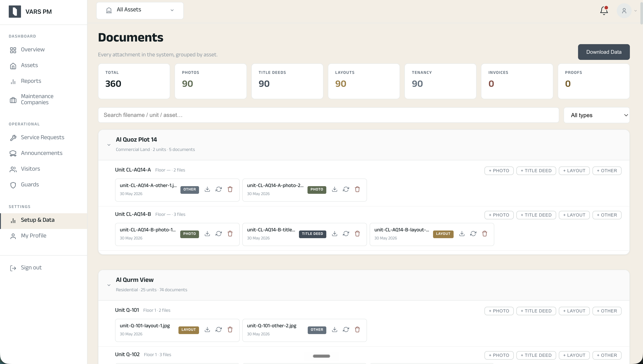The height and width of the screenshot is (364, 643).
Task: Delete unit-CL-AQ14-A-photo-2 file
Action: pyautogui.click(x=357, y=189)
